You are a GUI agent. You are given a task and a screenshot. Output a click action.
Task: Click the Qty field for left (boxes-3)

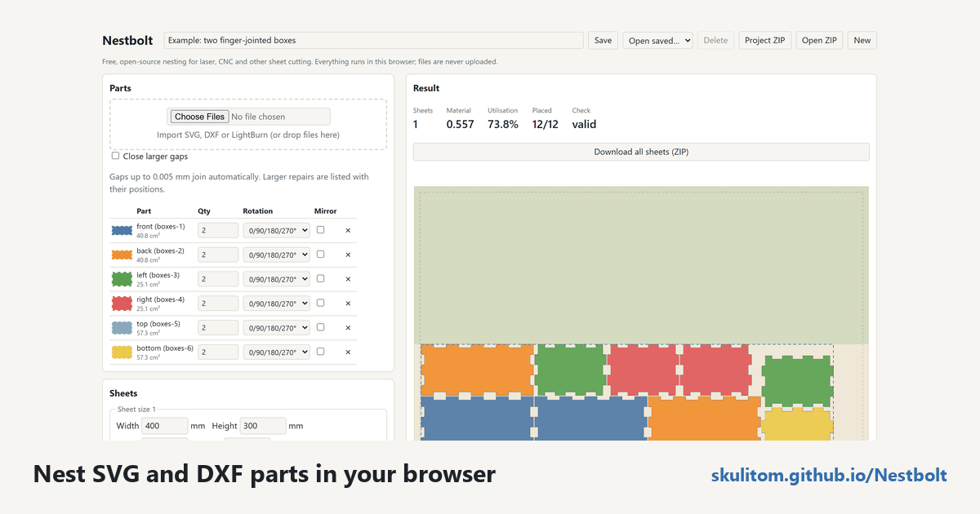pyautogui.click(x=218, y=279)
